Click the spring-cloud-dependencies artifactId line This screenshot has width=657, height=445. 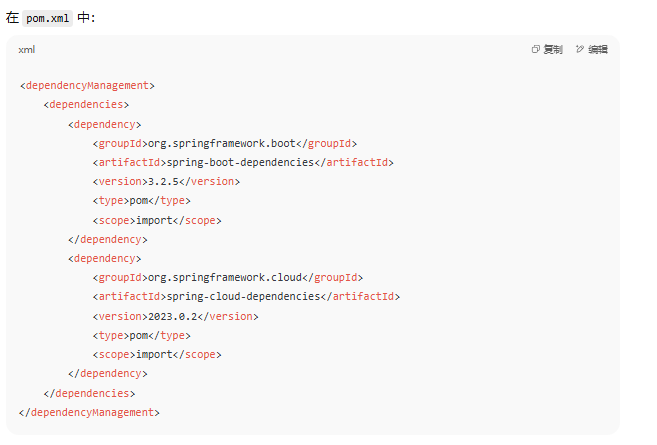(x=246, y=297)
